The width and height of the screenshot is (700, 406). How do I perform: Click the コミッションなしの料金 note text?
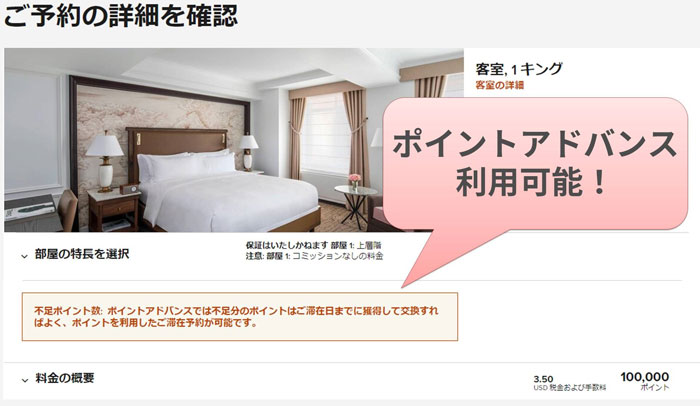tap(338, 256)
